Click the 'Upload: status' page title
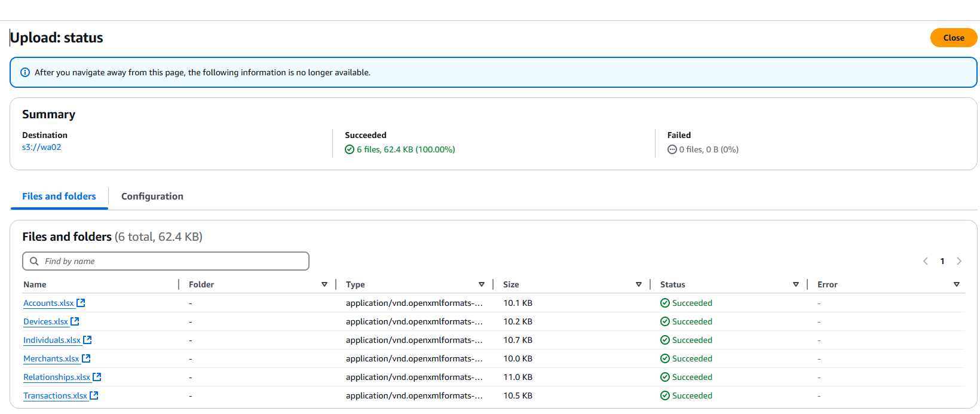Screen dimensions: 980x414 pyautogui.click(x=57, y=38)
